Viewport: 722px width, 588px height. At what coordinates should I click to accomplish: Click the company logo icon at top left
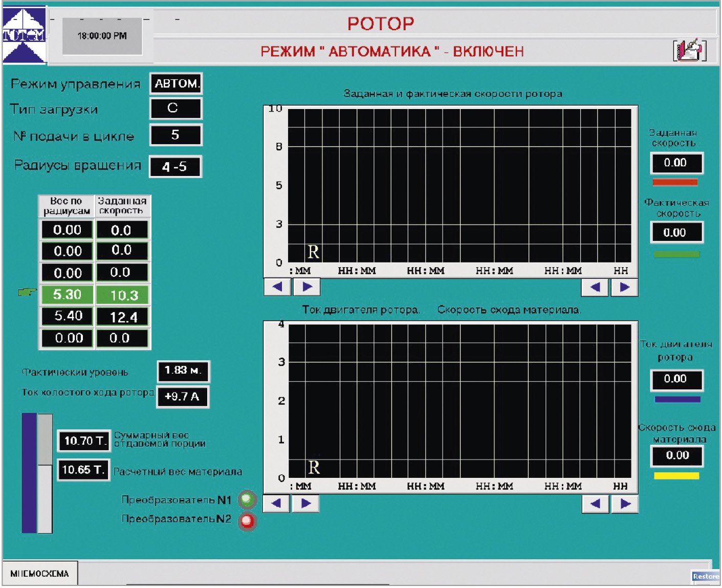[24, 35]
